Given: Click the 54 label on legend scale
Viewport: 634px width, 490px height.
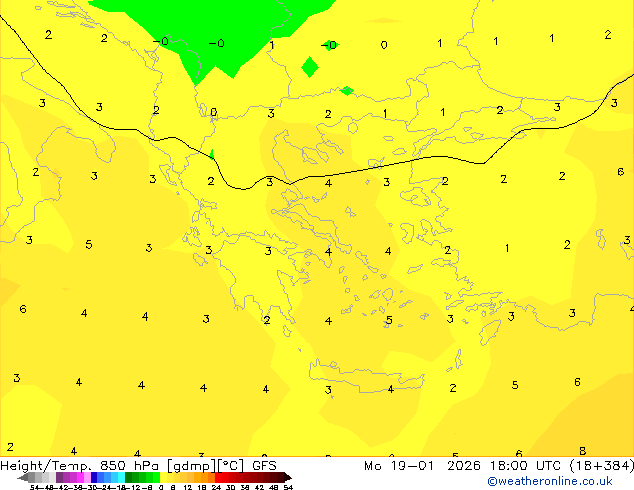Looking at the screenshot, I should click(287, 487).
